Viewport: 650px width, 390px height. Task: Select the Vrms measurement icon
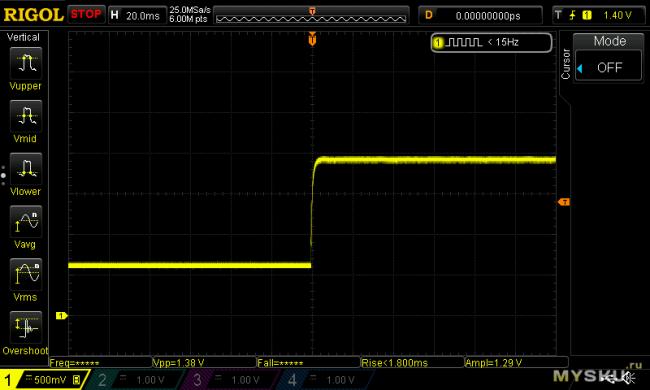[x=26, y=274]
